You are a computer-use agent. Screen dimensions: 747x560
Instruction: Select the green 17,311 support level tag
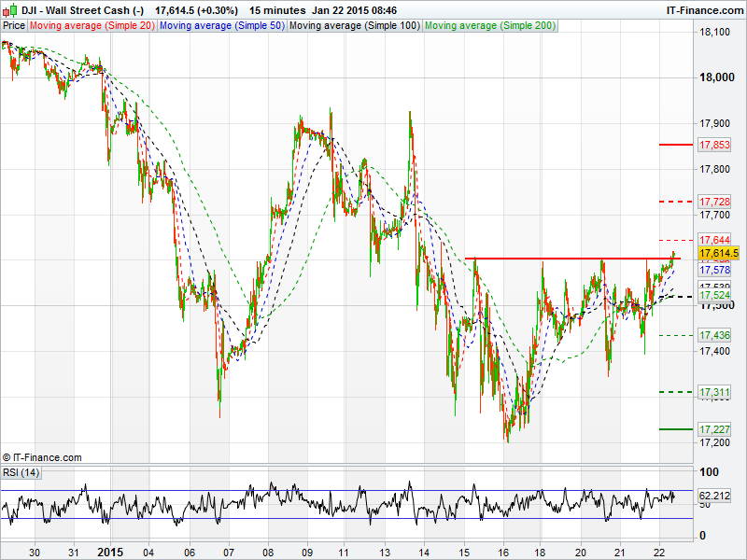pyautogui.click(x=714, y=392)
